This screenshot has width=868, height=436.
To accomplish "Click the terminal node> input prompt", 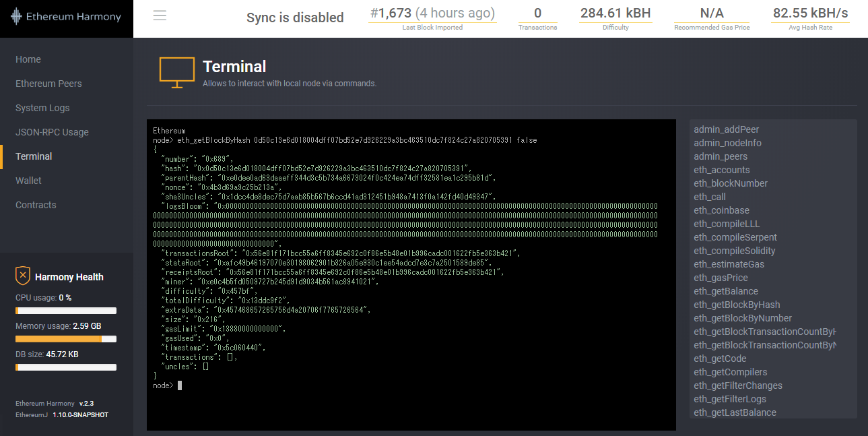I will 167,385.
